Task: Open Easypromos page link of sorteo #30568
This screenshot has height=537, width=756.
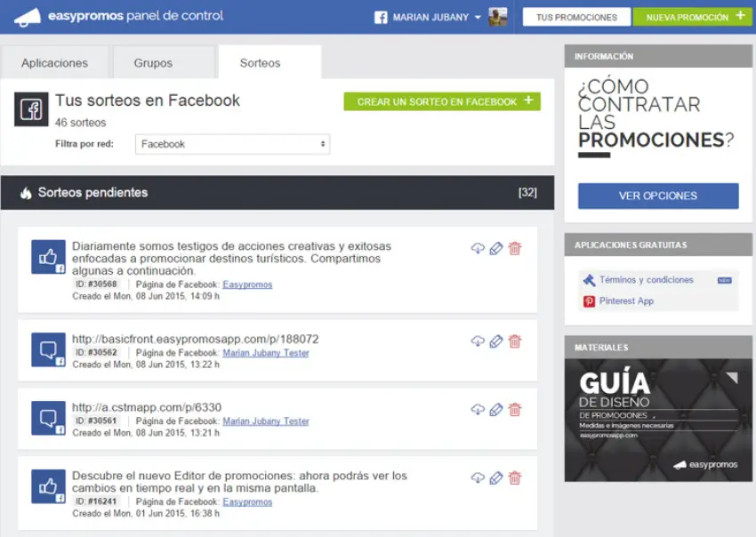Action: coord(247,285)
